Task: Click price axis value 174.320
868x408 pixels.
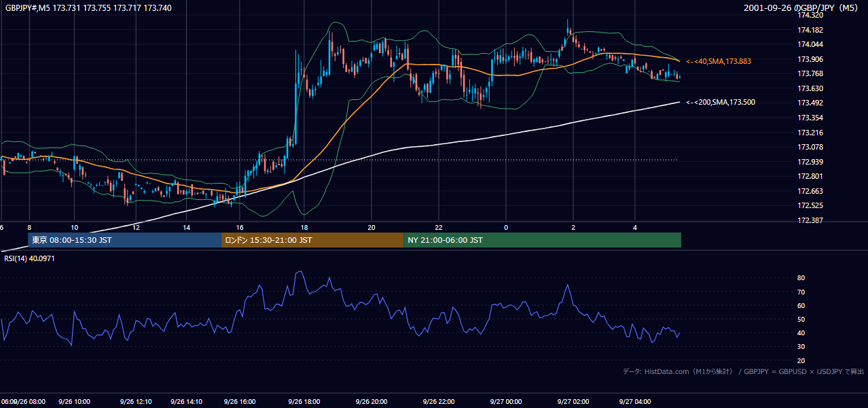Action: [810, 15]
